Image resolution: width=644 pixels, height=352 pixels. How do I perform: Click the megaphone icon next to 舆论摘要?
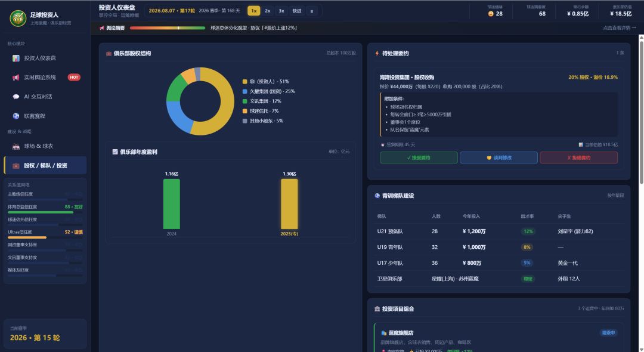pos(102,28)
